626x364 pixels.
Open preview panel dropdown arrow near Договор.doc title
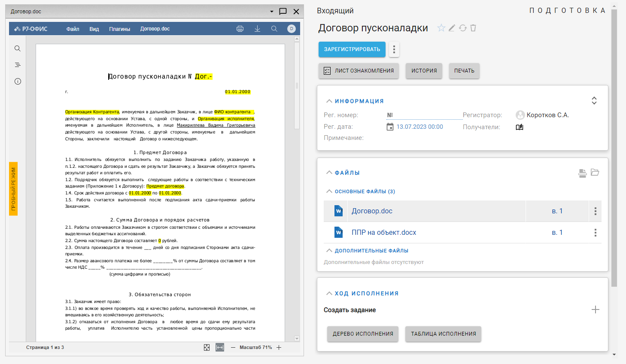tap(272, 12)
